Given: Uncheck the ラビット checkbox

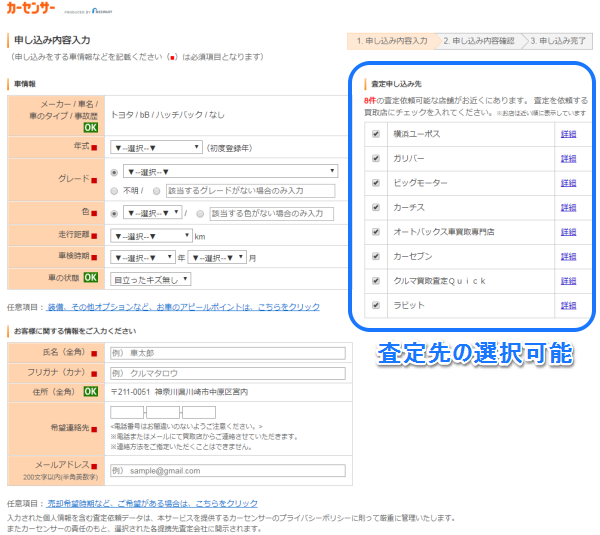Looking at the screenshot, I should (376, 305).
